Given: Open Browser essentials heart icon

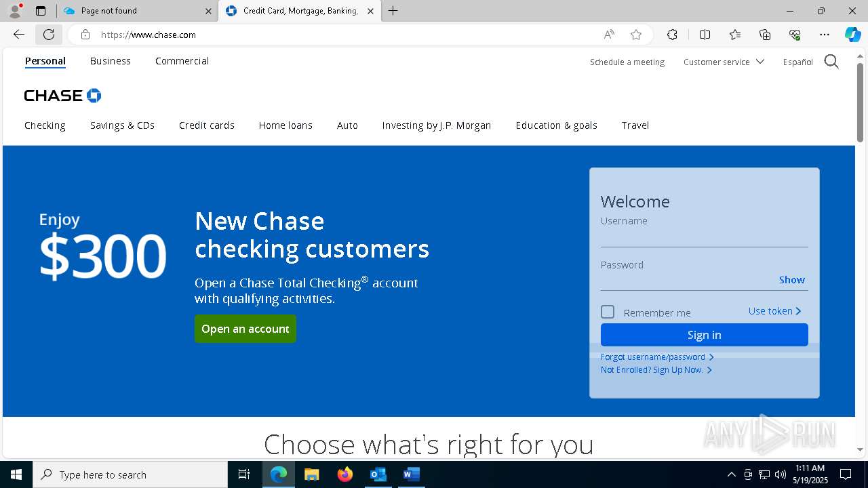Looking at the screenshot, I should (795, 35).
